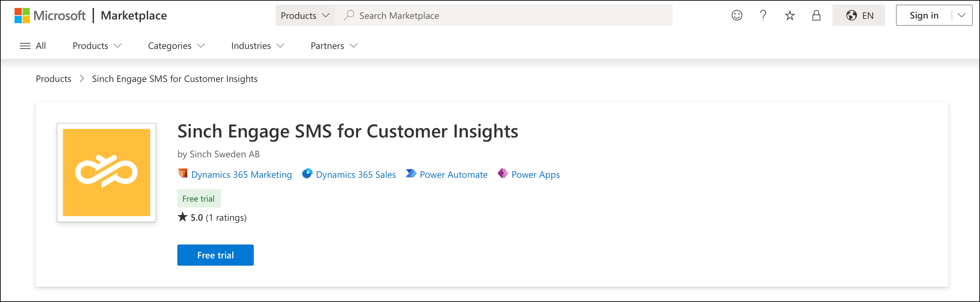Click the Dynamics 365 Marketing icon
The image size is (980, 302).
[x=183, y=173]
